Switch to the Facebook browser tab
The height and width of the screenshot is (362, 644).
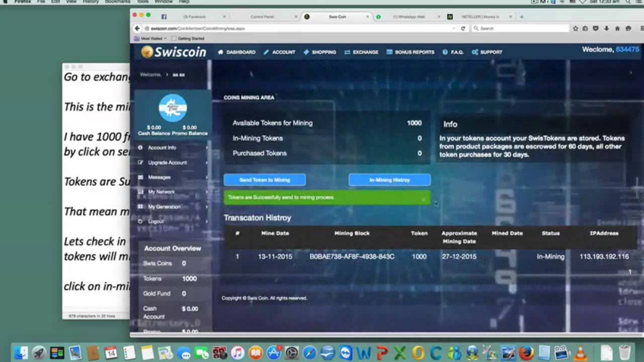(194, 17)
